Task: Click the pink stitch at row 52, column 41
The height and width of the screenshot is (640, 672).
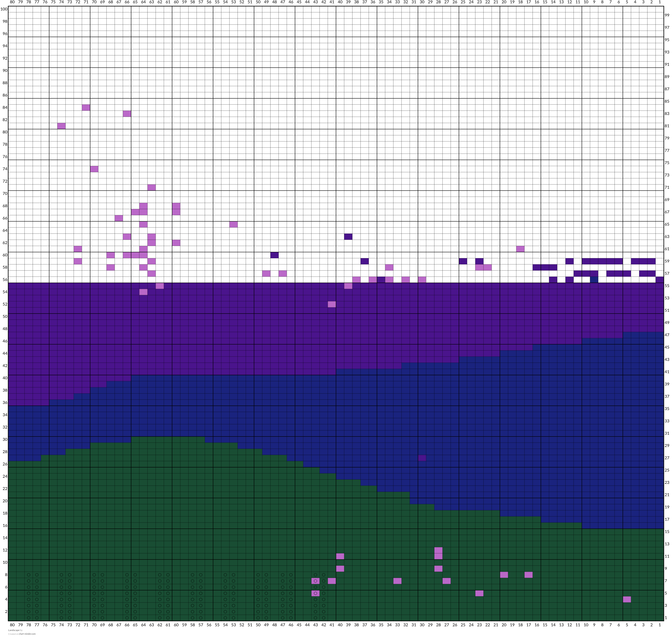Action: [x=332, y=304]
